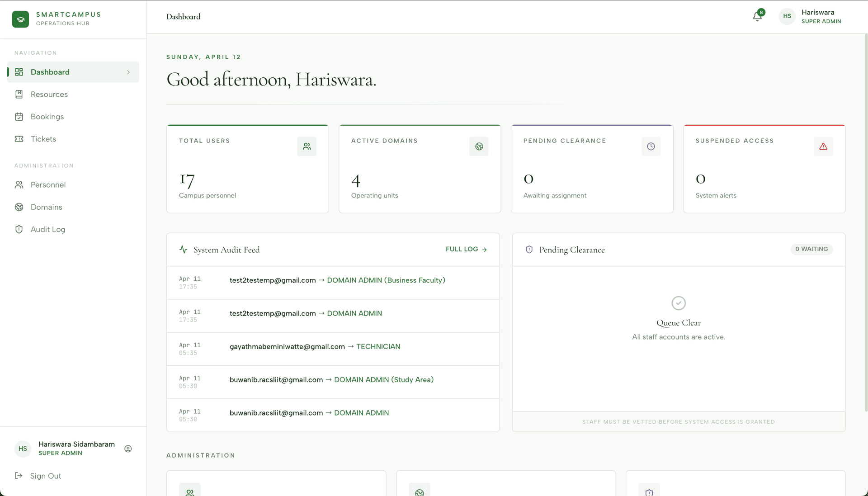Screen dimensions: 868x496
Task: Click the Queue Clear checkmark circle icon
Action: click(679, 303)
